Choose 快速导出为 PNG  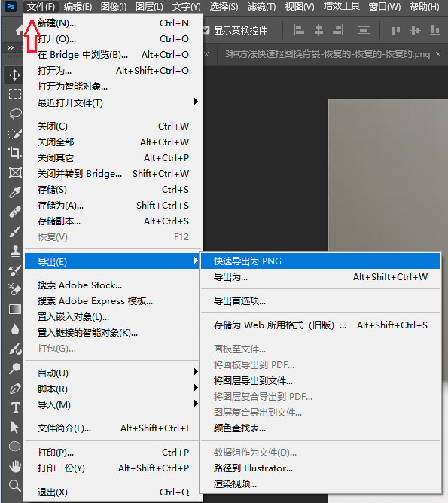click(320, 261)
